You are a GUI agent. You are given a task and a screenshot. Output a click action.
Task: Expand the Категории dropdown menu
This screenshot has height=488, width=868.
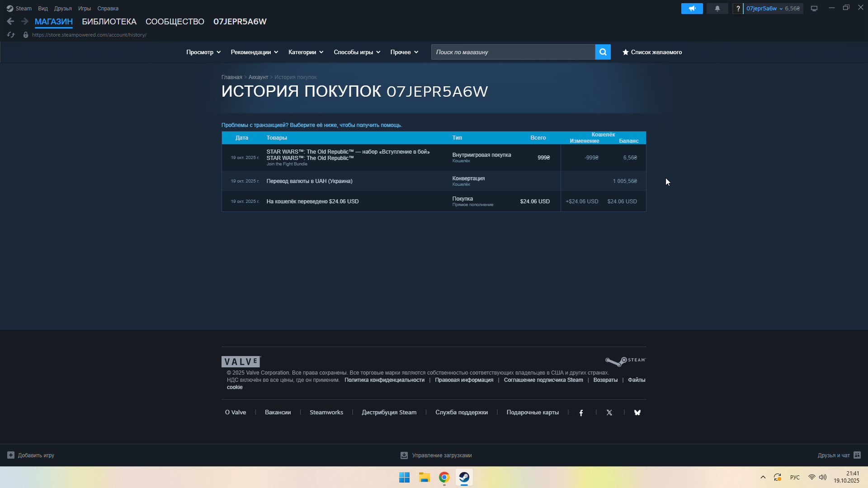click(x=306, y=52)
